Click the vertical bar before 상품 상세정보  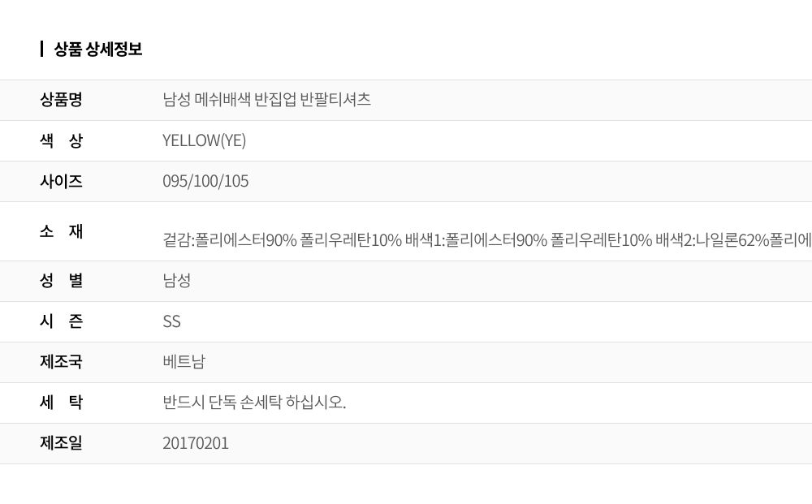tap(42, 50)
